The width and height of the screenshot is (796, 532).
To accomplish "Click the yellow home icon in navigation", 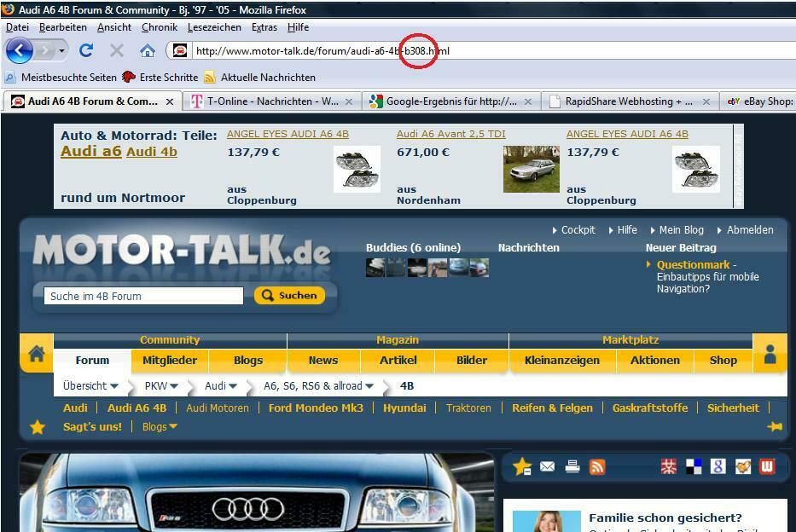I will click(x=37, y=354).
